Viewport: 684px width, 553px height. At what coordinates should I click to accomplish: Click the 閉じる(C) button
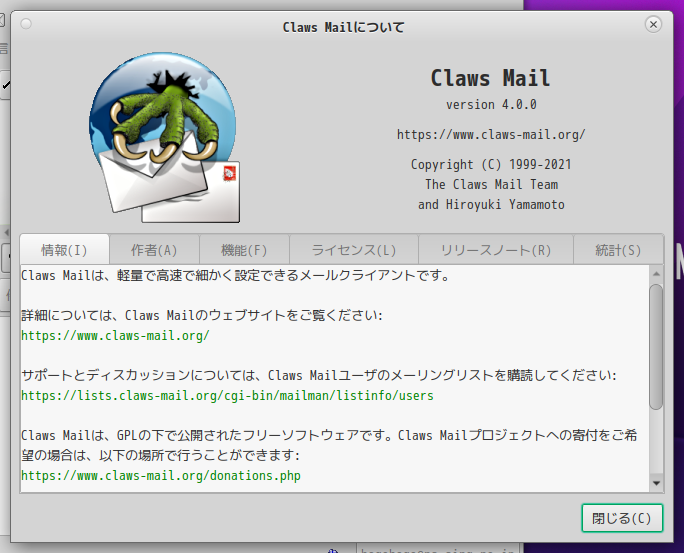point(622,518)
